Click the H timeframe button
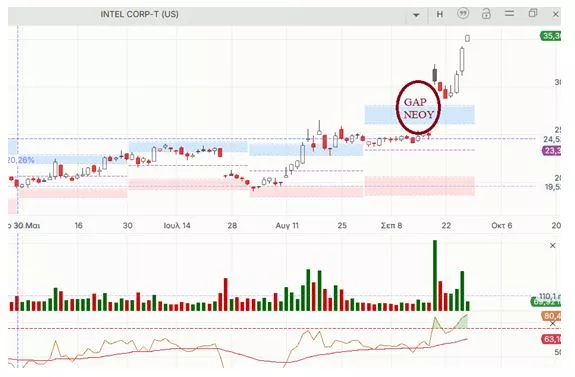 (x=440, y=14)
